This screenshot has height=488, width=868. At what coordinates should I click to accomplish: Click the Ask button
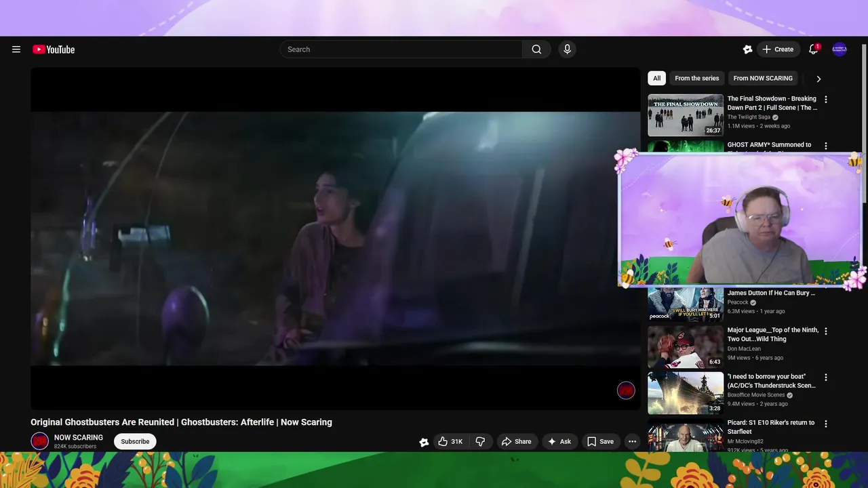pyautogui.click(x=559, y=441)
